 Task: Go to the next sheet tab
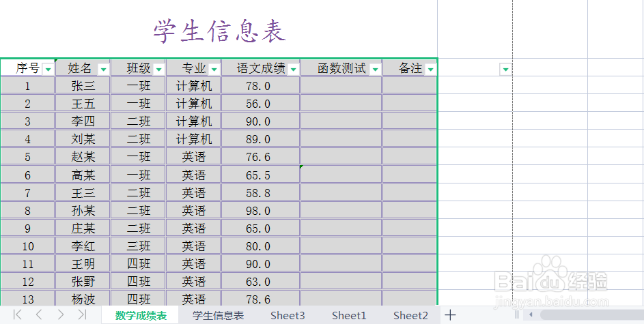(x=61, y=314)
